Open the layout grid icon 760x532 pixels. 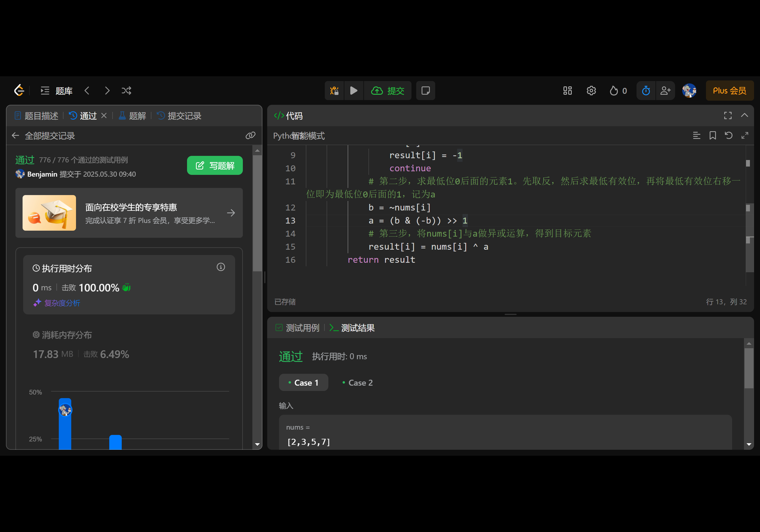567,91
